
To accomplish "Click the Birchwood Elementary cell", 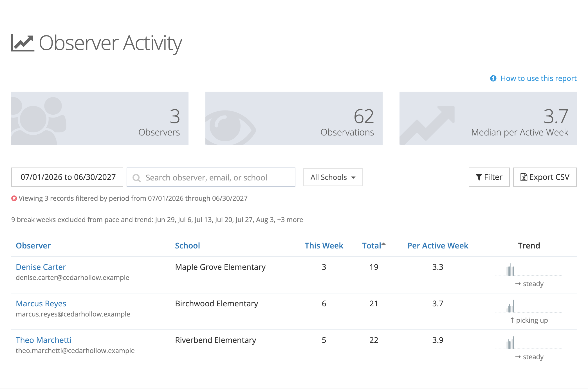I will [x=216, y=304].
